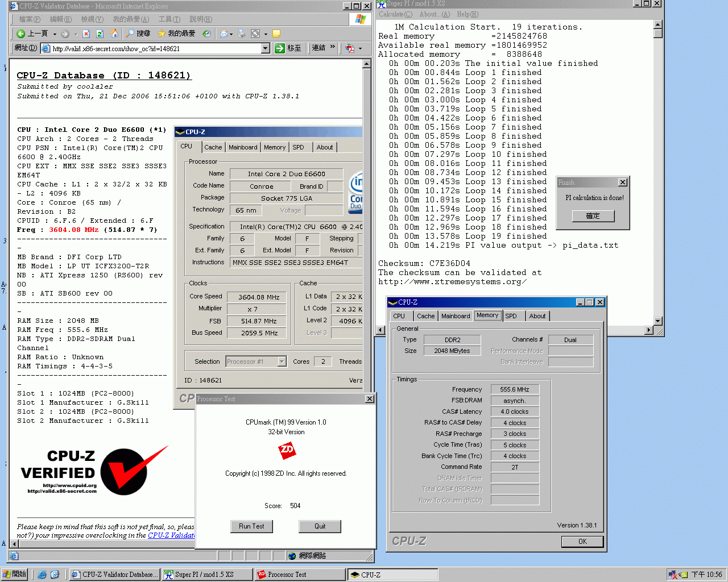Open the Mail envelope icon in IE
The height and width of the screenshot is (582, 728).
point(224,34)
